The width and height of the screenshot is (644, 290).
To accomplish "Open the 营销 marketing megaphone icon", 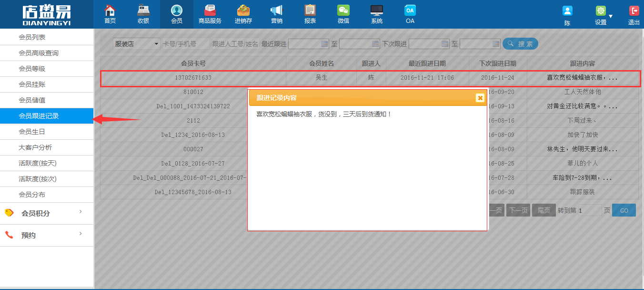I will pyautogui.click(x=277, y=14).
